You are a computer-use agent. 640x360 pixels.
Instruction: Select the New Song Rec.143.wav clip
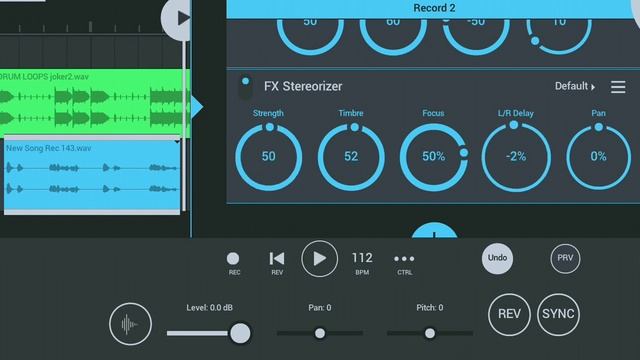click(x=92, y=175)
